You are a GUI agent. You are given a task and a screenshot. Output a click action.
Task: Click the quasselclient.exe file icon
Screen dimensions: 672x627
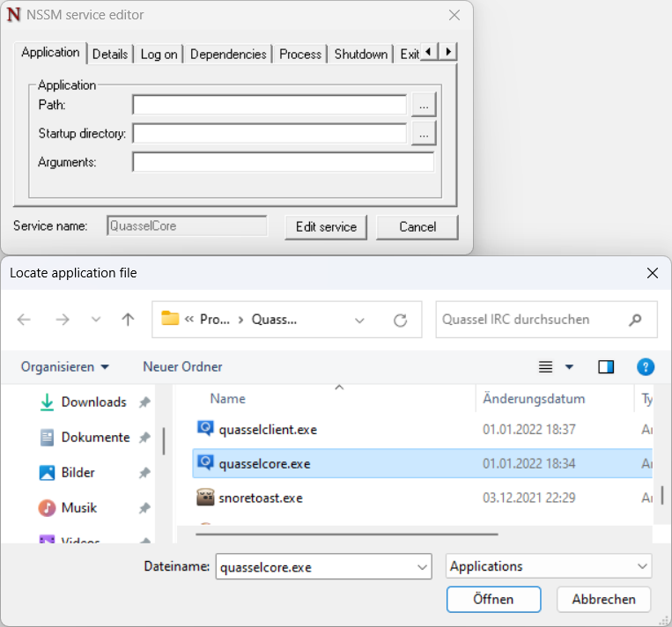click(x=205, y=428)
